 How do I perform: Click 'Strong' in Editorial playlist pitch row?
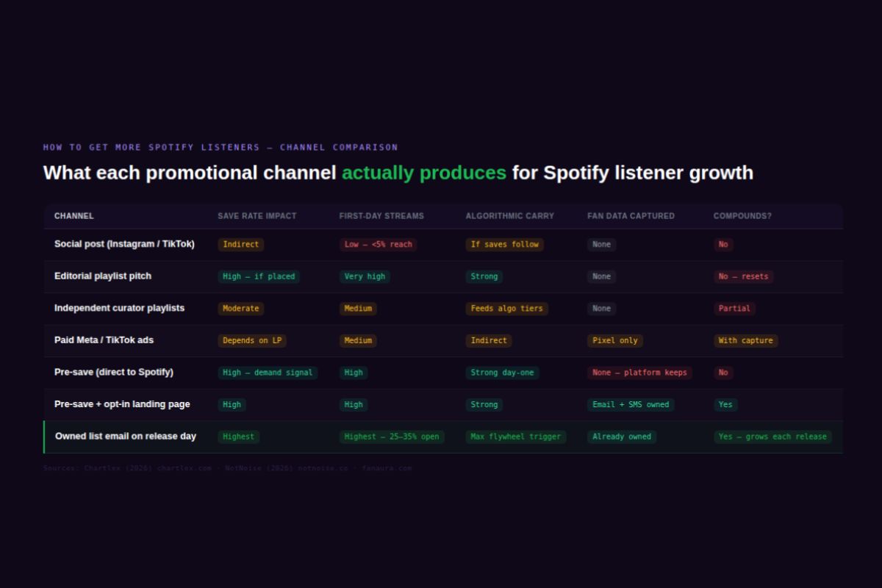484,277
